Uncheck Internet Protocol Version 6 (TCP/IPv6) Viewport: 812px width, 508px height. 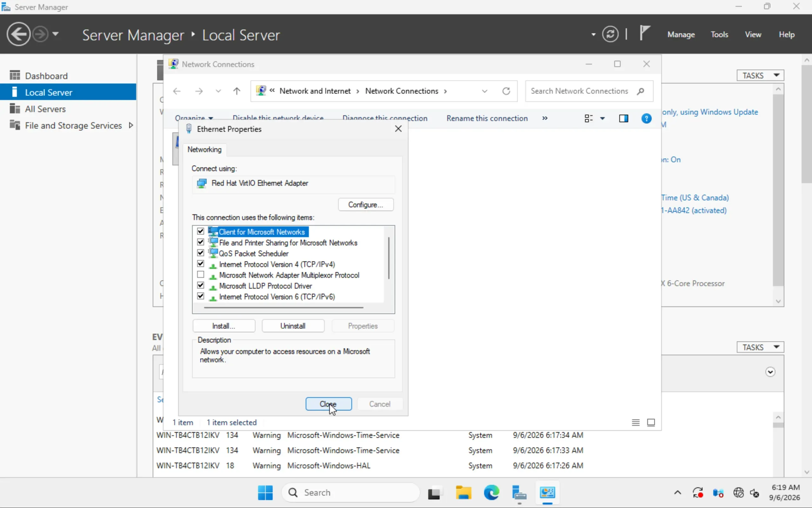tap(201, 296)
